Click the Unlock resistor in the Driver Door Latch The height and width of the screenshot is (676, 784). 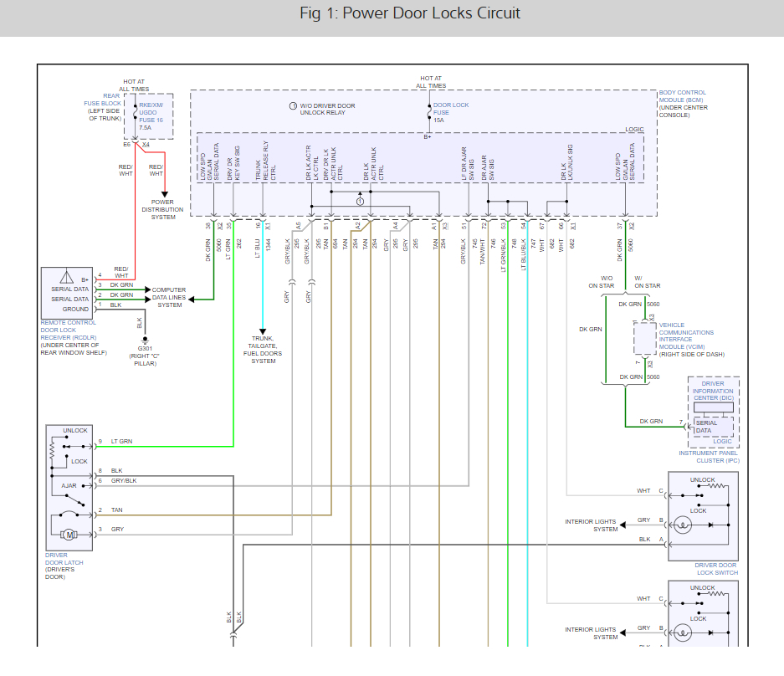pyautogui.click(x=53, y=450)
